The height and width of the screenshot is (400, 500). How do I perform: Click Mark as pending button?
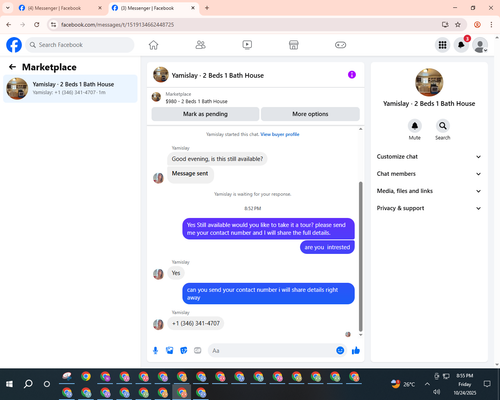coord(205,114)
